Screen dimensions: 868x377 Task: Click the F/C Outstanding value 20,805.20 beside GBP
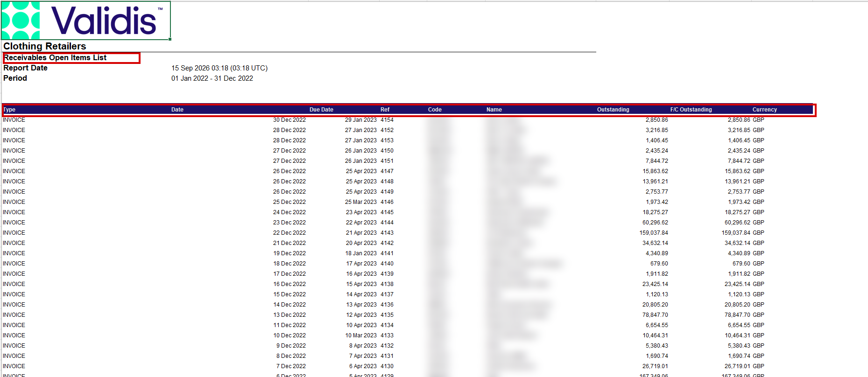(x=737, y=305)
